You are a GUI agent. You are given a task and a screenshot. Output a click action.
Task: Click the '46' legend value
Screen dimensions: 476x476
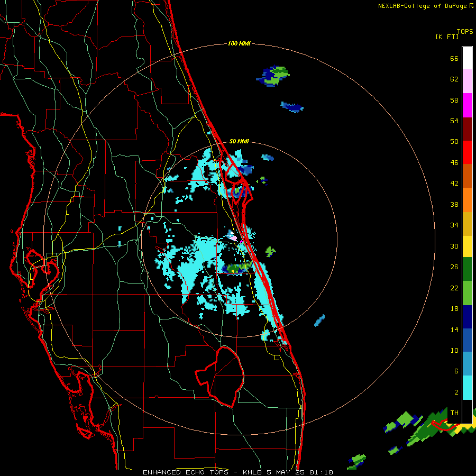(454, 163)
